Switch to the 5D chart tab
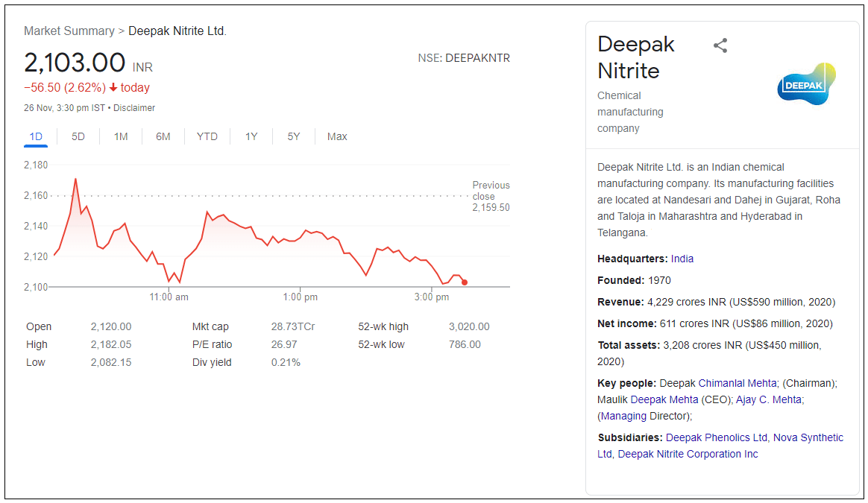This screenshot has height=503, width=868. click(78, 136)
